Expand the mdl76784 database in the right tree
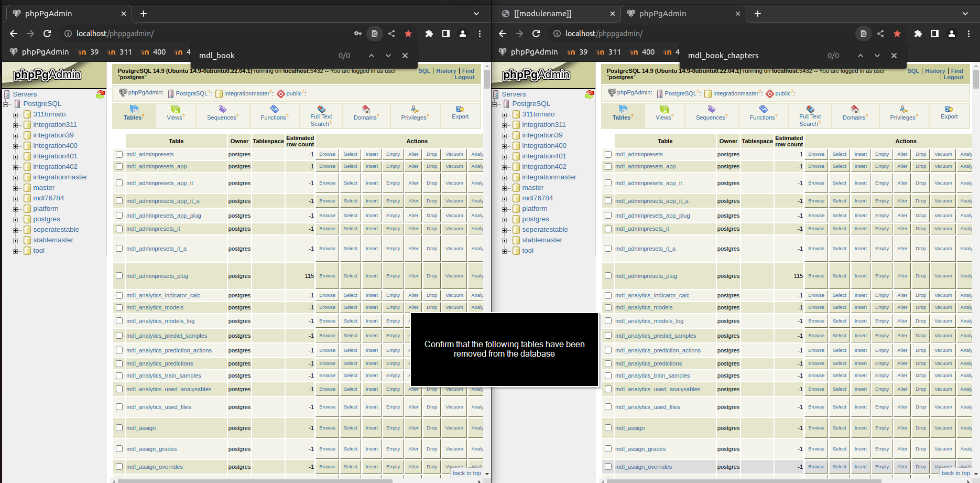Screen dimensions: 980x483 click(x=504, y=199)
